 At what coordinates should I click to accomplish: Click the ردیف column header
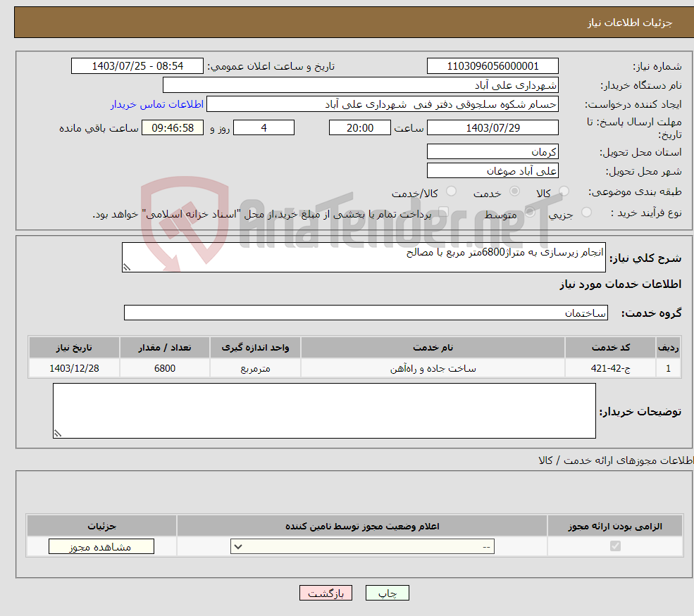click(668, 348)
